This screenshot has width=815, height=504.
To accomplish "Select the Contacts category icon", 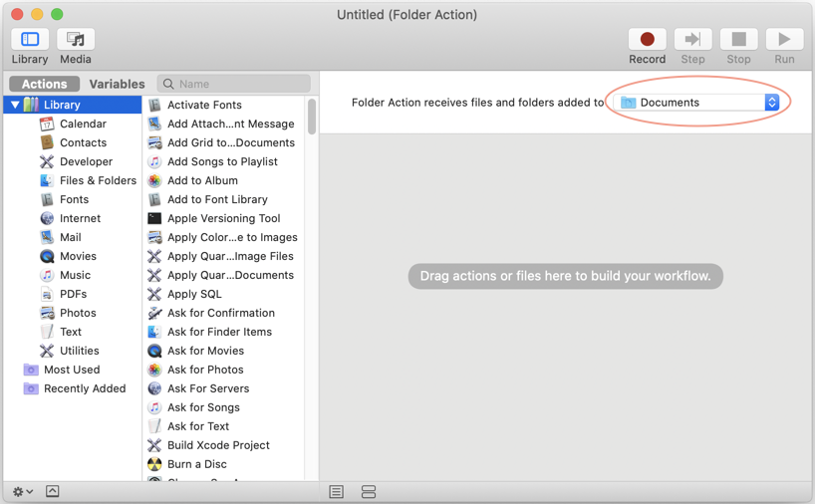I will click(x=47, y=142).
